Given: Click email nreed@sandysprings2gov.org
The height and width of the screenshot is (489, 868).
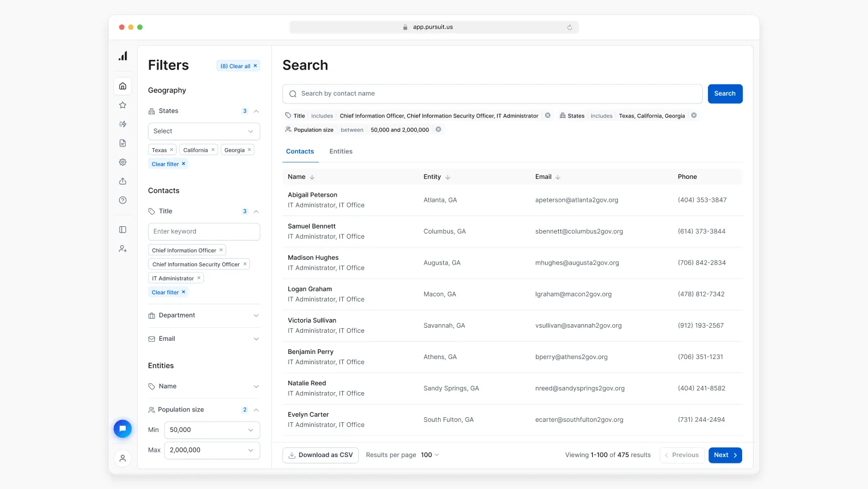Looking at the screenshot, I should [580, 388].
